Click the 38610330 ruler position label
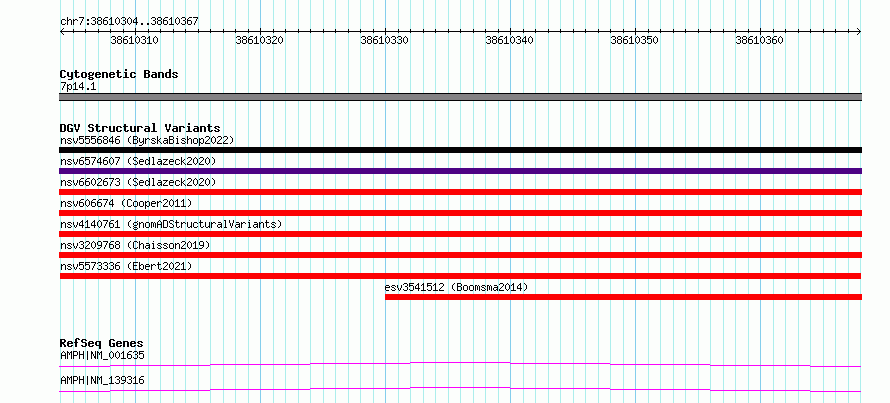The width and height of the screenshot is (890, 403). (384, 40)
